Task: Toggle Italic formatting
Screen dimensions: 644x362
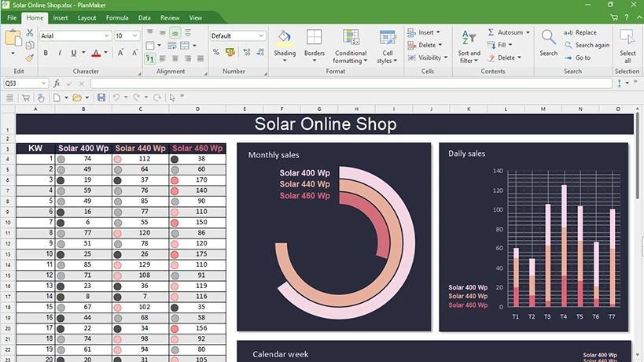Action: (60, 53)
